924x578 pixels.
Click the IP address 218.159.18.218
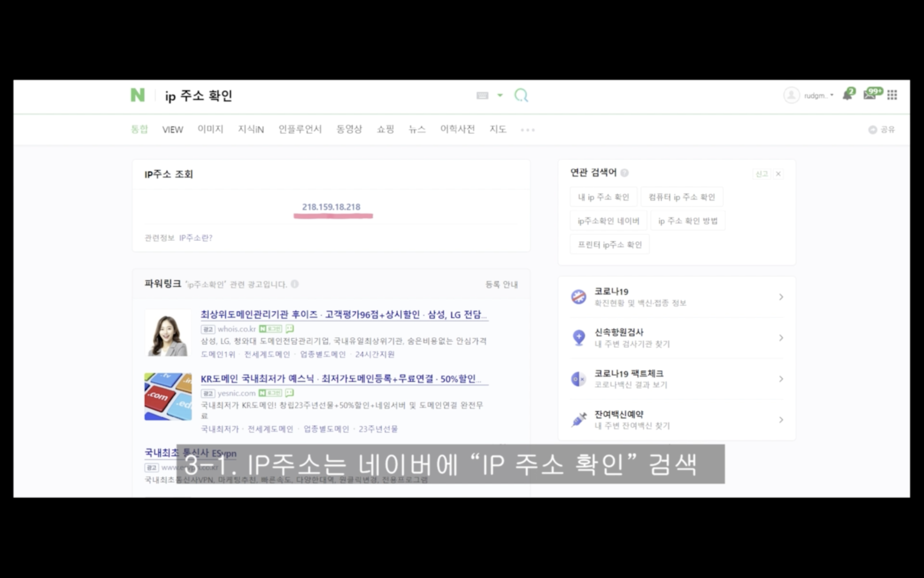[331, 207]
